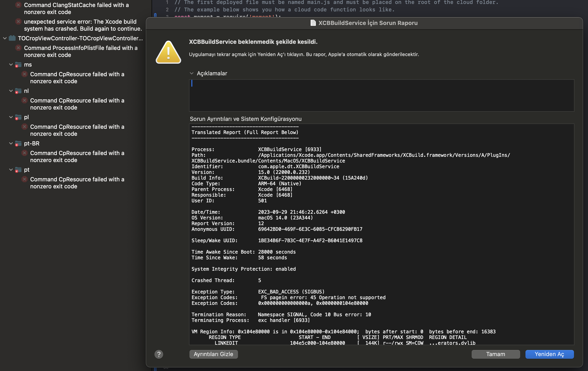This screenshot has width=588, height=371.
Task: Click into the Açıklamalar comments text field
Action: tap(381, 95)
